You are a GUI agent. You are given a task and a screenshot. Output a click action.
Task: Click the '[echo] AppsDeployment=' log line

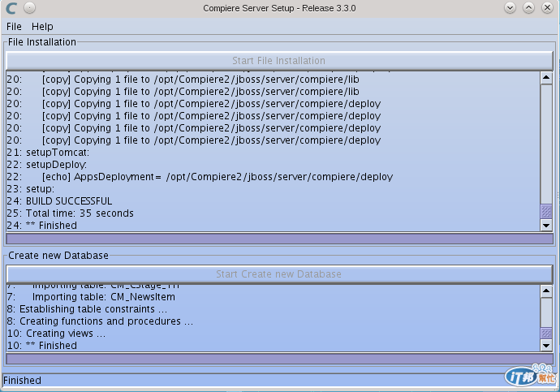(200, 177)
